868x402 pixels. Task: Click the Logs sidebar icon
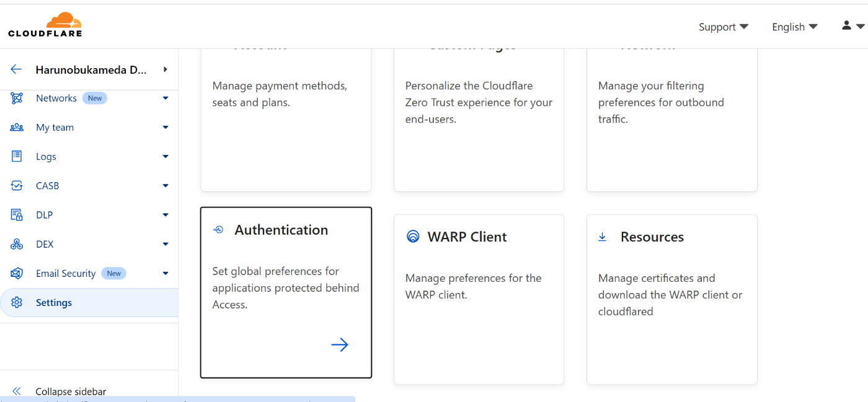pos(17,156)
